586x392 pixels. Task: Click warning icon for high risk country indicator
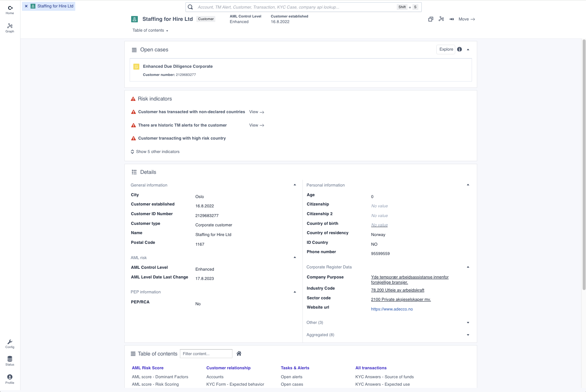(133, 138)
